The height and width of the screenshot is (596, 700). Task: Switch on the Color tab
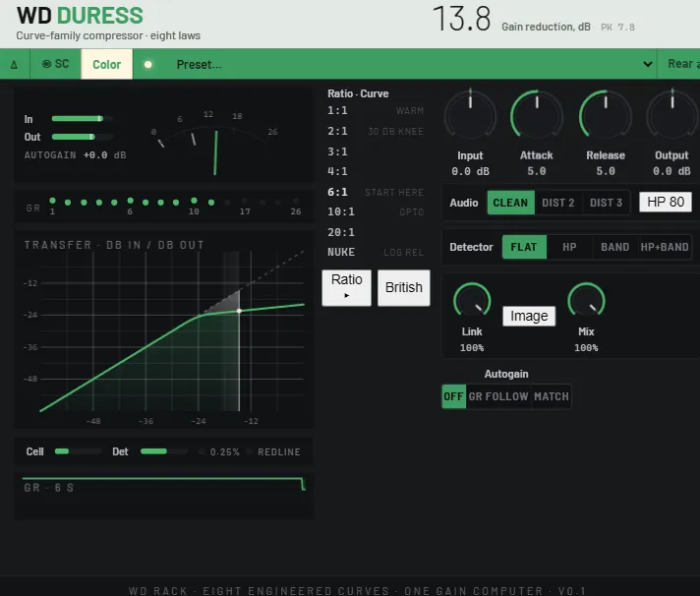pyautogui.click(x=107, y=64)
